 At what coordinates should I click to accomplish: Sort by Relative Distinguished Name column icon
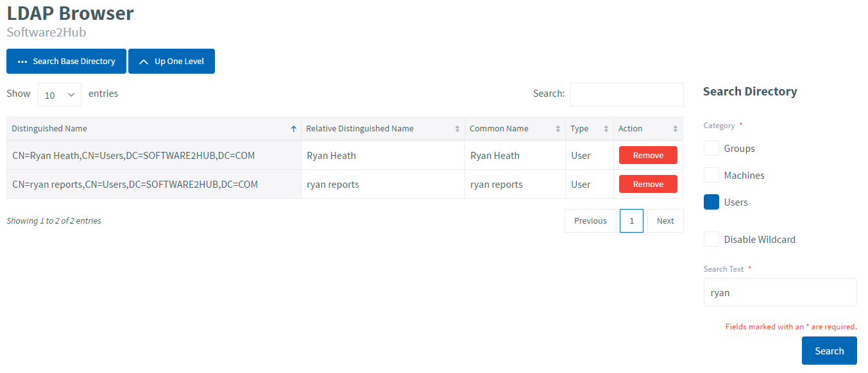tap(457, 129)
